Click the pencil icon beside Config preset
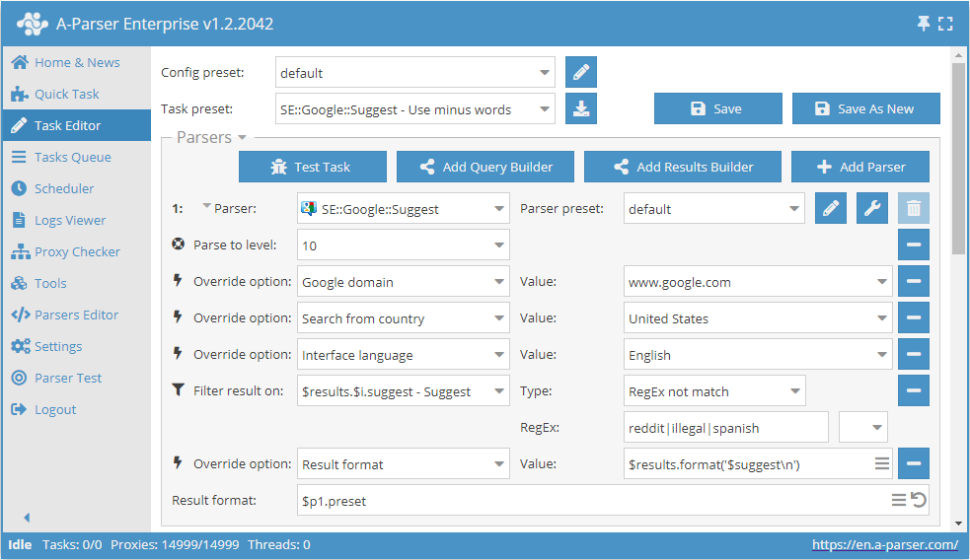The image size is (970, 560). pos(581,73)
